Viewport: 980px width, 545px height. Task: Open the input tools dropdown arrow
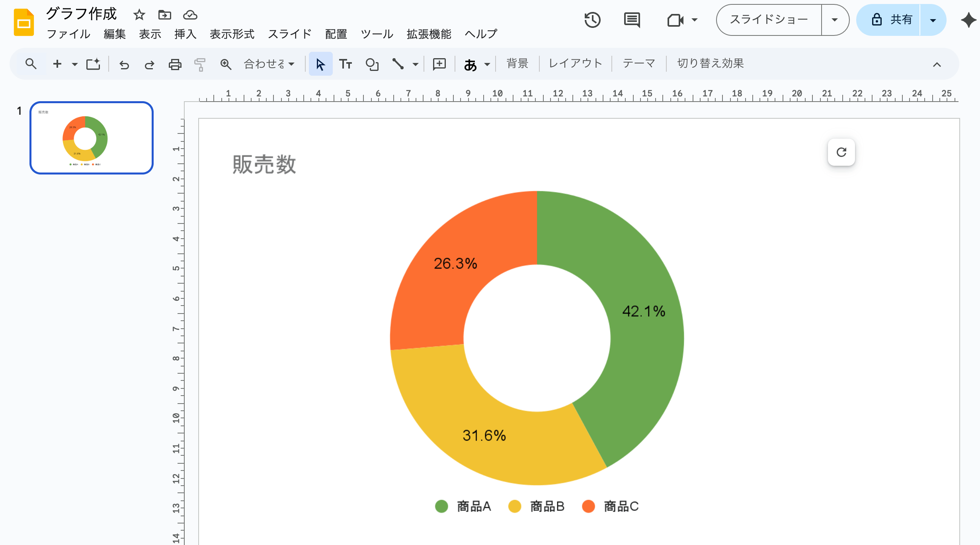click(x=486, y=64)
